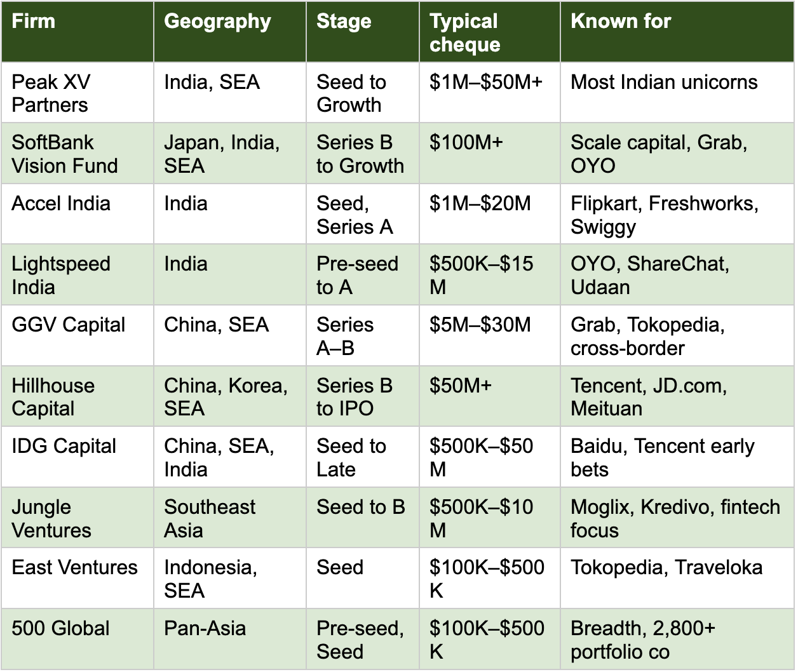The height and width of the screenshot is (672, 798).
Task: Click the 500 Global cell
Action: pos(78,639)
